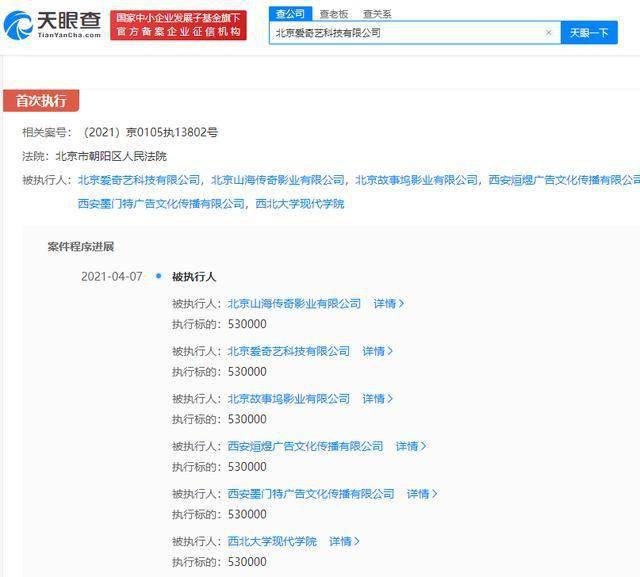View 详情 for 北京爱奇艺科技有限公司
640x577 pixels.
pyautogui.click(x=378, y=351)
